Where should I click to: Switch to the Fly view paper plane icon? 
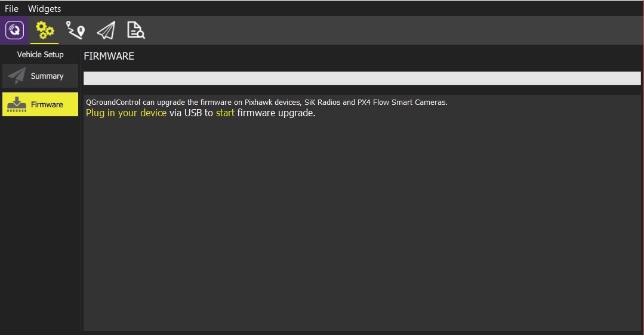[106, 30]
